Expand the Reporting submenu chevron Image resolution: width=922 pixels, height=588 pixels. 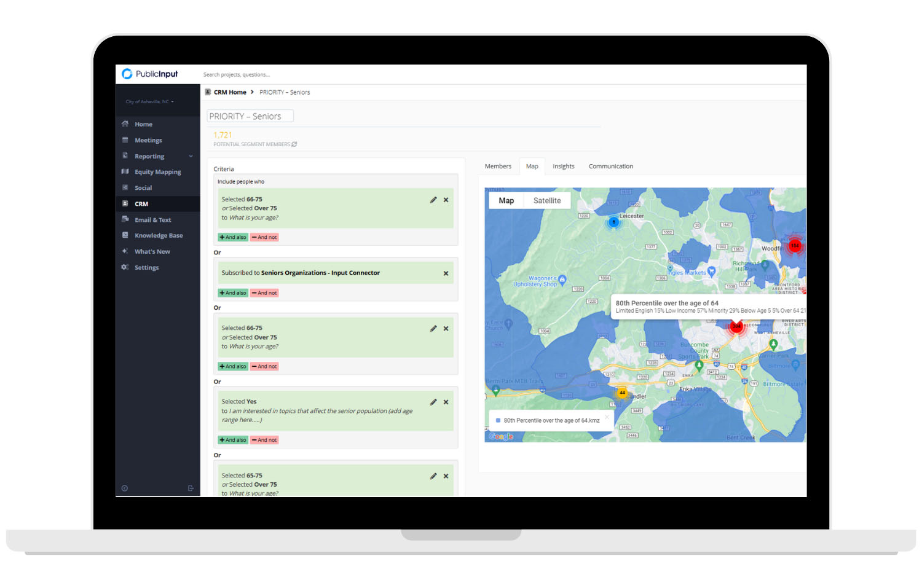click(191, 156)
